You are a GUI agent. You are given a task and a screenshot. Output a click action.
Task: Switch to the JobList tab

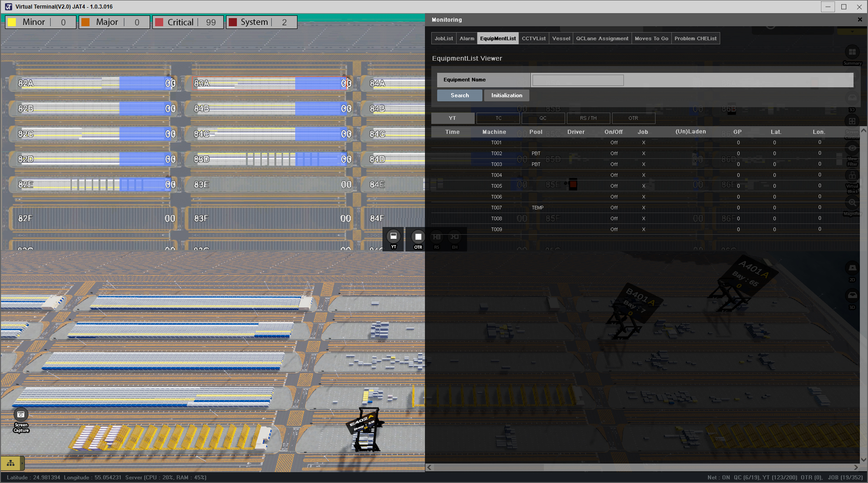(x=443, y=38)
